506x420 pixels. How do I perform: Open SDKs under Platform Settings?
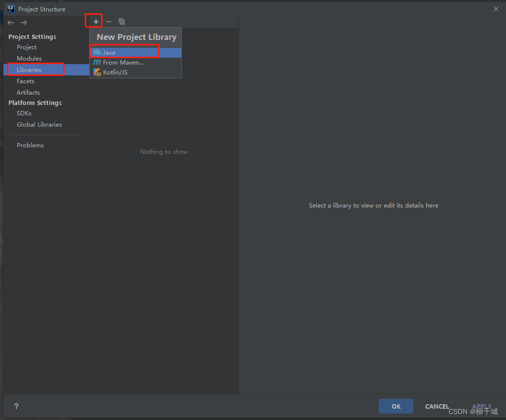pos(24,113)
